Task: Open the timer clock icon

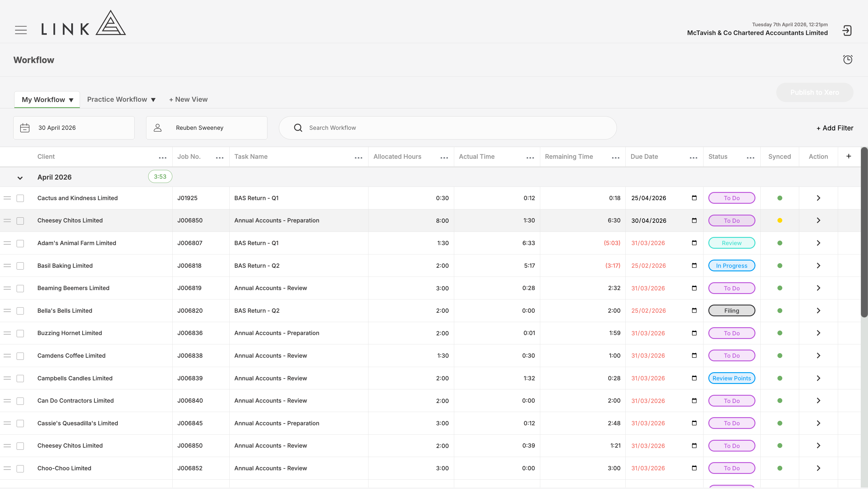Action: [x=847, y=60]
